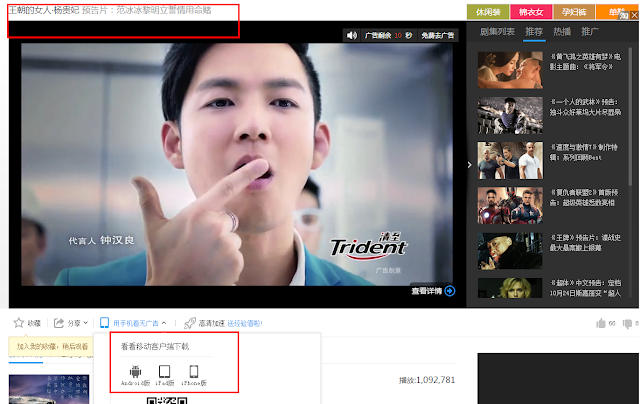The image size is (640, 404).
Task: Open the 送经验值啦 link
Action: (x=245, y=323)
